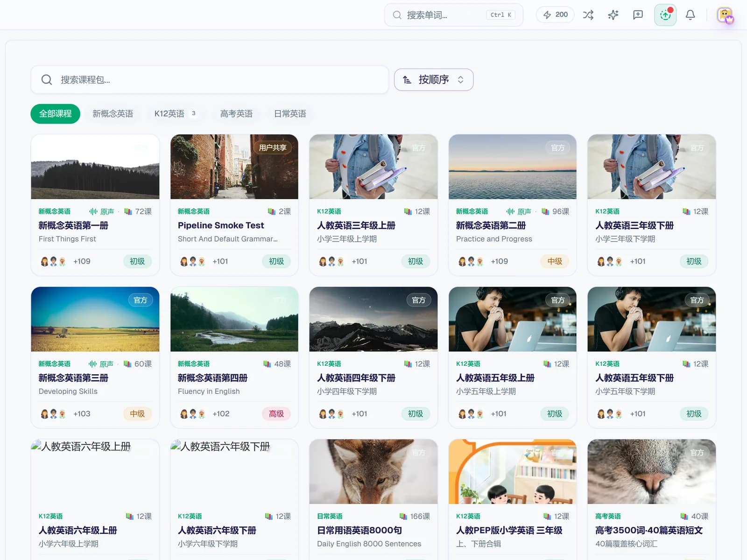
Task: Click the 用户共享 badge on Pipeline Smoke Test
Action: pos(273,147)
